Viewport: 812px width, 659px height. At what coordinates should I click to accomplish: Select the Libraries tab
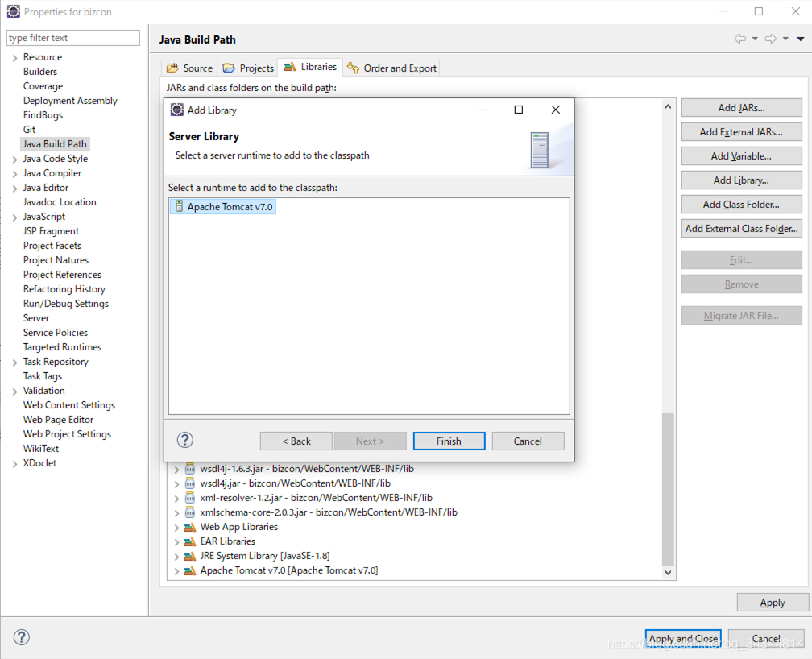pos(310,67)
